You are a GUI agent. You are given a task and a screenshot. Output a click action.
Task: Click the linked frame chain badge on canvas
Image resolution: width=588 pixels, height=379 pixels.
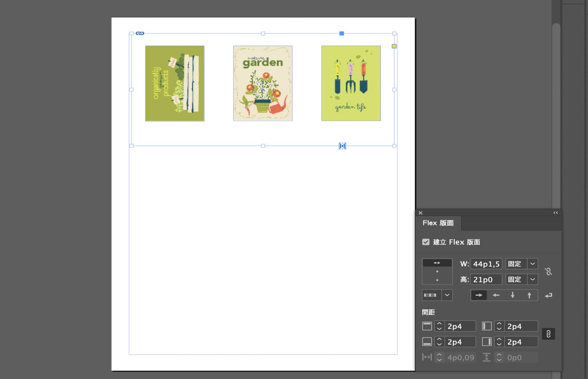coord(140,33)
